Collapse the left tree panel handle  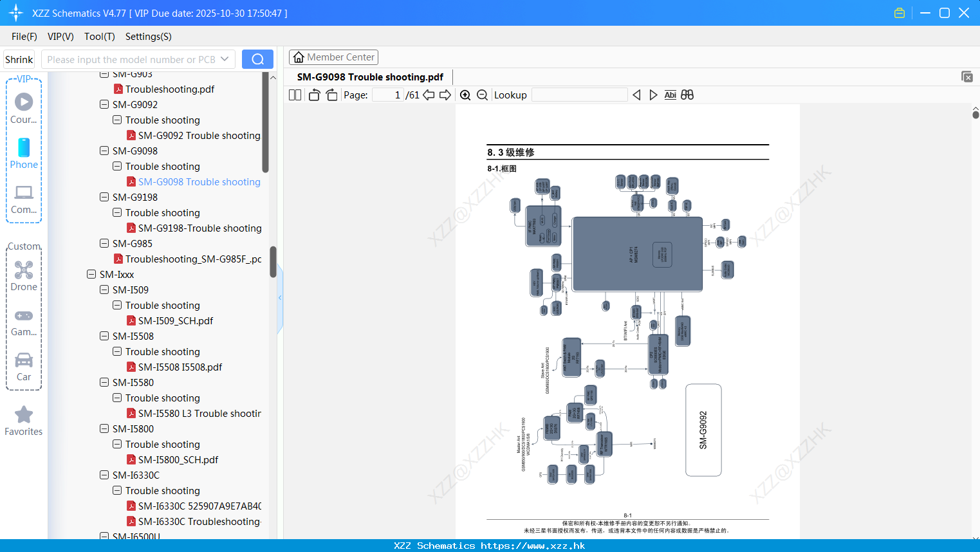click(x=280, y=298)
